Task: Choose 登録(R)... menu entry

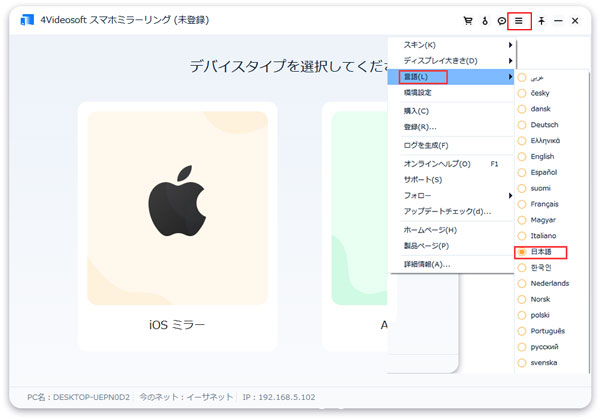Action: tap(451, 127)
